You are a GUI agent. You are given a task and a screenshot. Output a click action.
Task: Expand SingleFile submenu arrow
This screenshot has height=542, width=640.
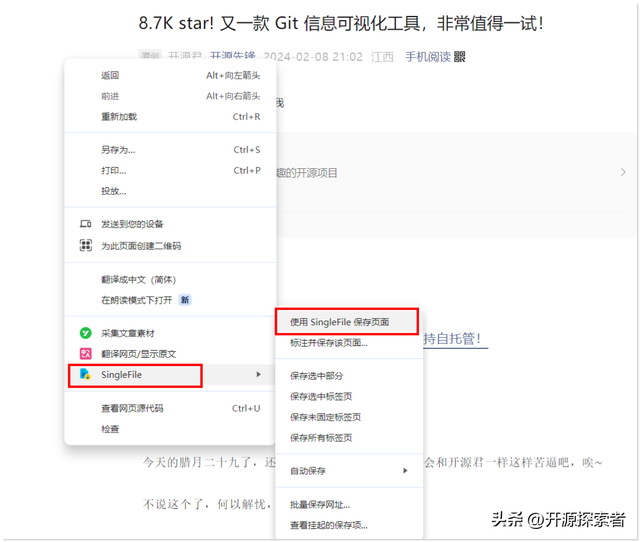point(258,374)
